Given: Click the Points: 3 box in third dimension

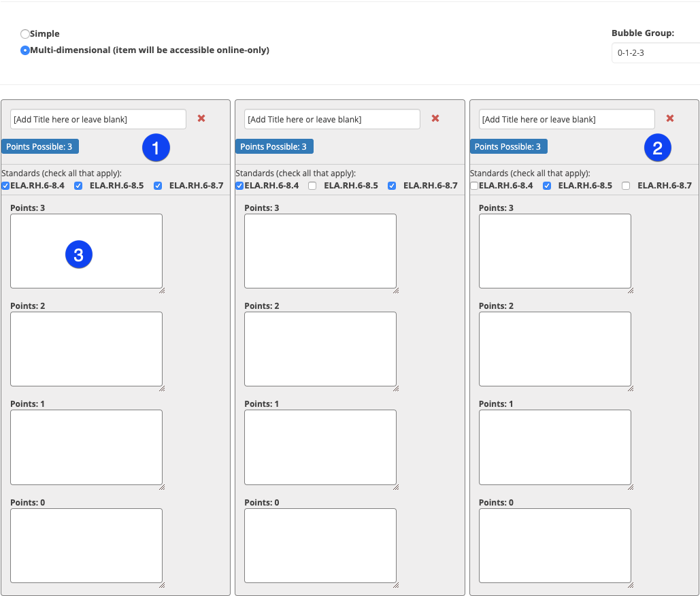Looking at the screenshot, I should coord(555,251).
